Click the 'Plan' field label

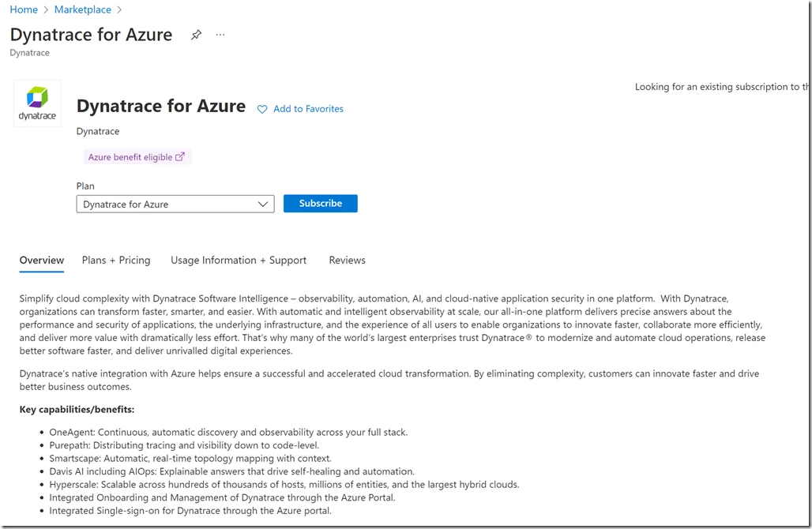coord(85,186)
